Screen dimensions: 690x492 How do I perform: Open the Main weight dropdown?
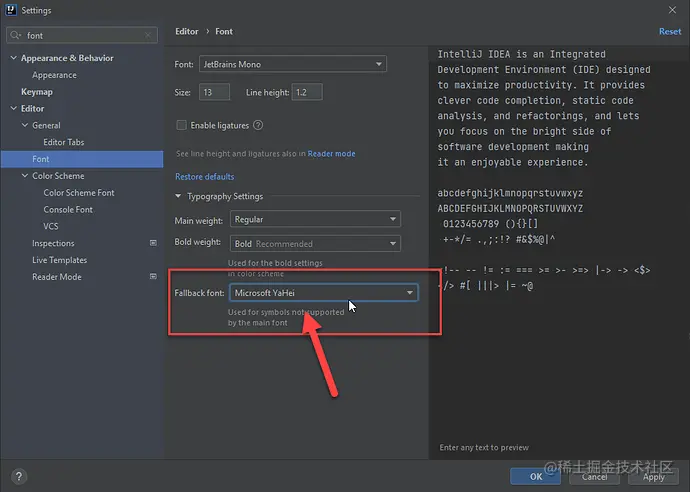tap(315, 219)
